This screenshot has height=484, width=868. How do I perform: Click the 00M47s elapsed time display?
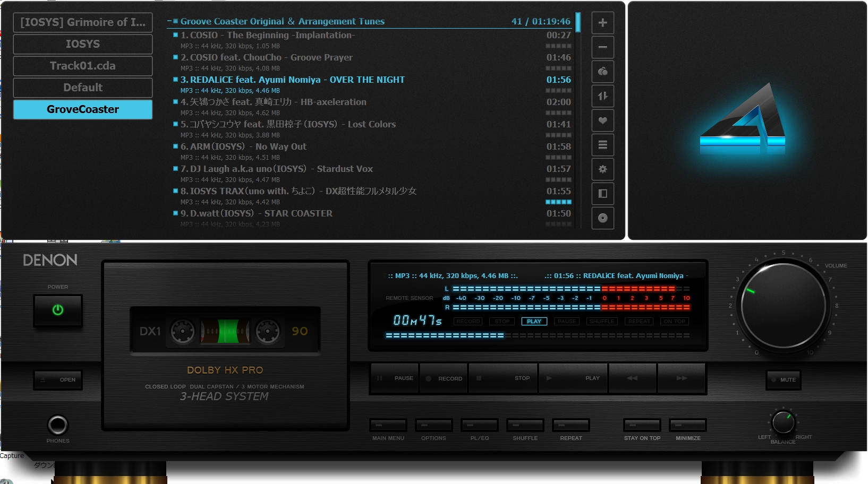click(x=418, y=321)
